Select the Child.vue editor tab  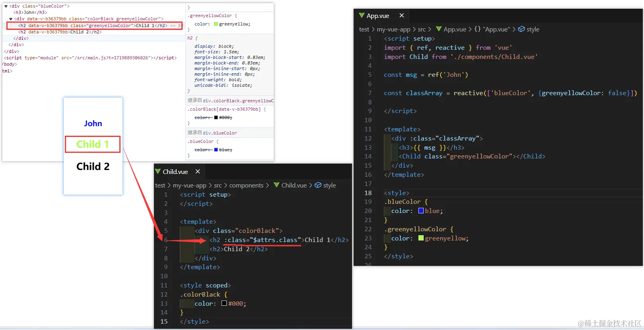(x=179, y=172)
